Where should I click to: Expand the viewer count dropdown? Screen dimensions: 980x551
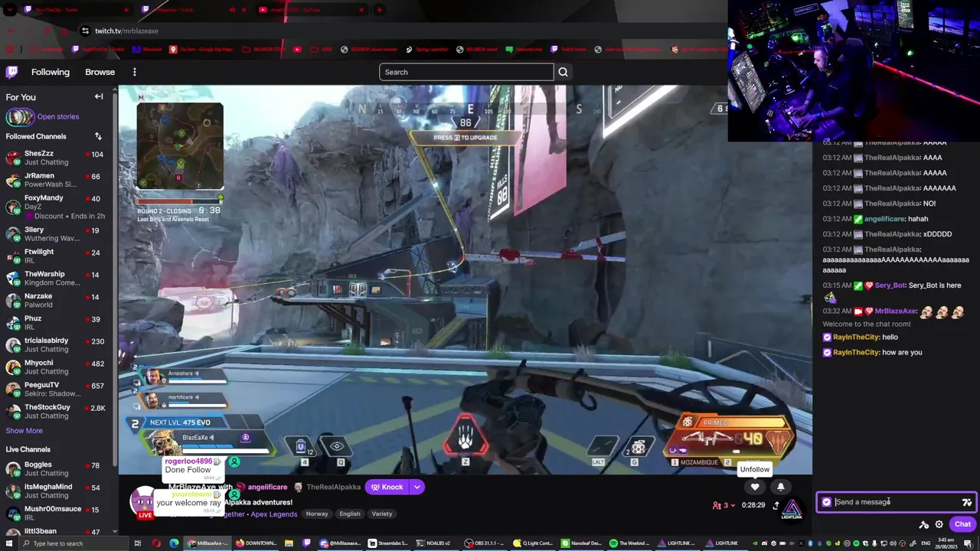(x=724, y=505)
